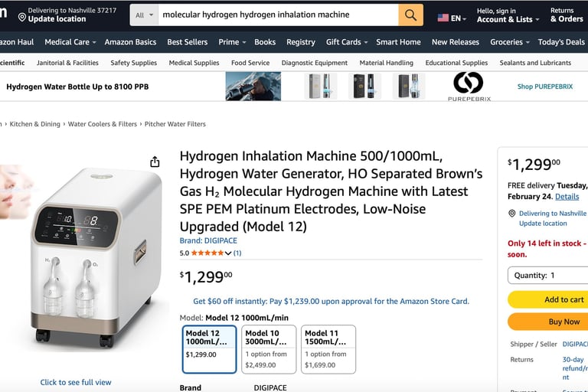Viewport: 588px width, 392px height.
Task: Open Material Handling category
Action: point(386,63)
